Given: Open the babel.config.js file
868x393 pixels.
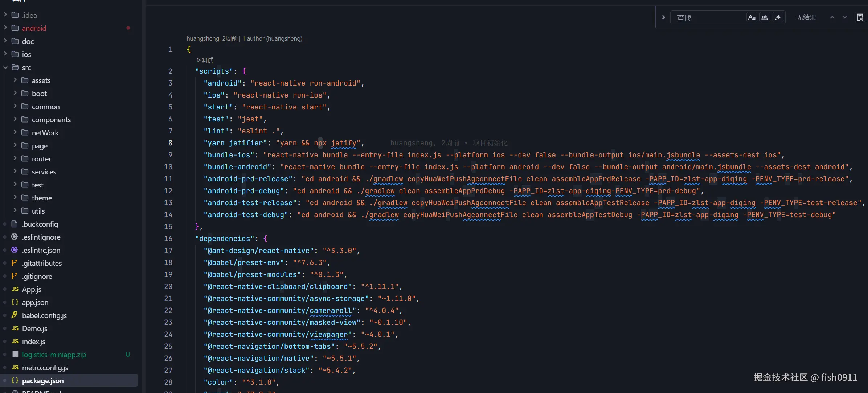Looking at the screenshot, I should pyautogui.click(x=44, y=315).
